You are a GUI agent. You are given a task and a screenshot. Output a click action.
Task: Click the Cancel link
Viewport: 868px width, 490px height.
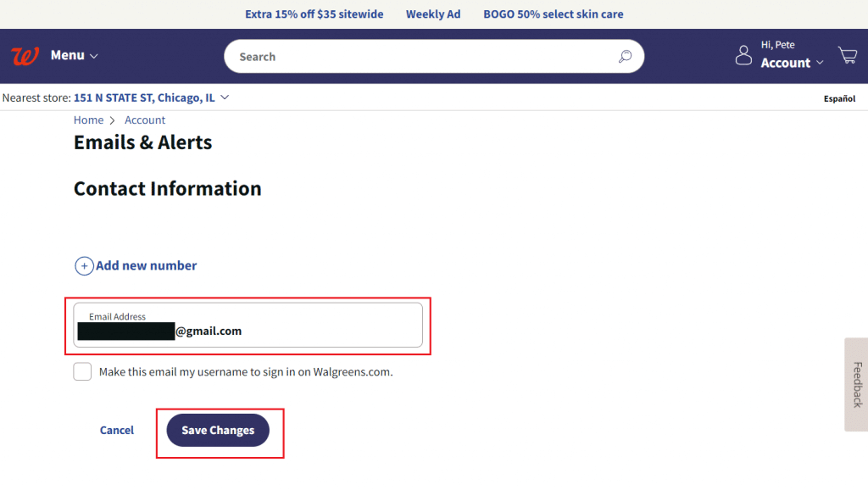point(117,431)
